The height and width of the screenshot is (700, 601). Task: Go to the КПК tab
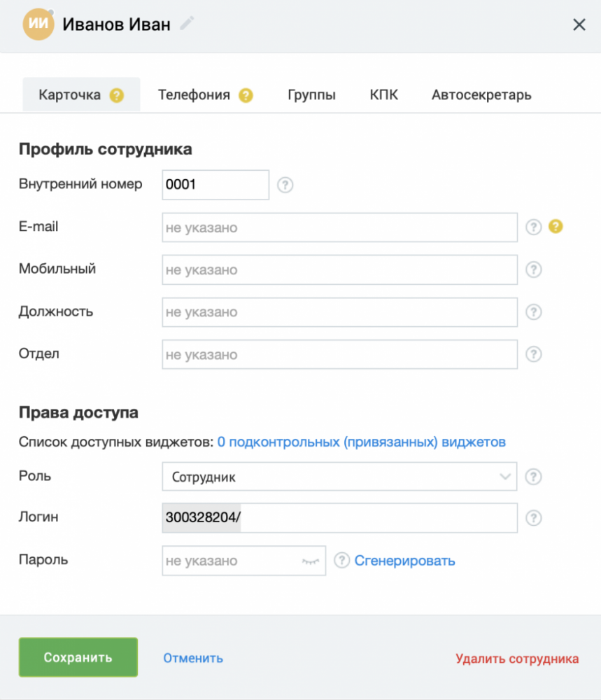pyautogui.click(x=383, y=94)
